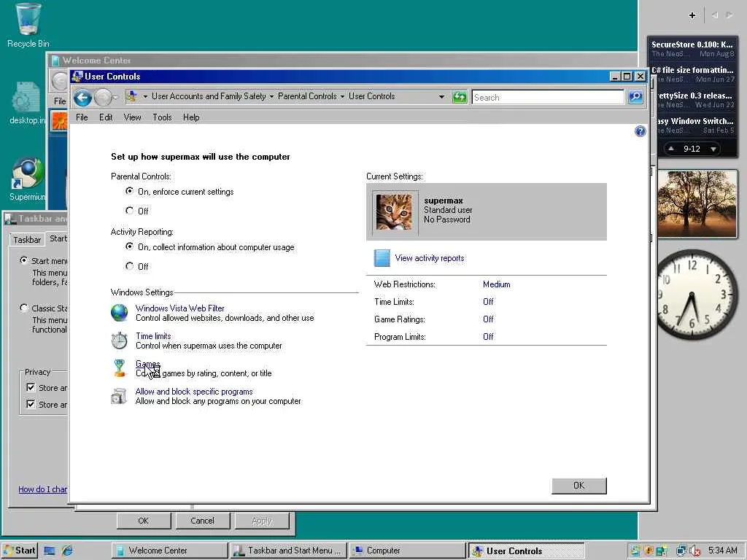The height and width of the screenshot is (560, 747).
Task: Expand dropdown arrow before User Accounts and Family Safety
Action: [145, 97]
